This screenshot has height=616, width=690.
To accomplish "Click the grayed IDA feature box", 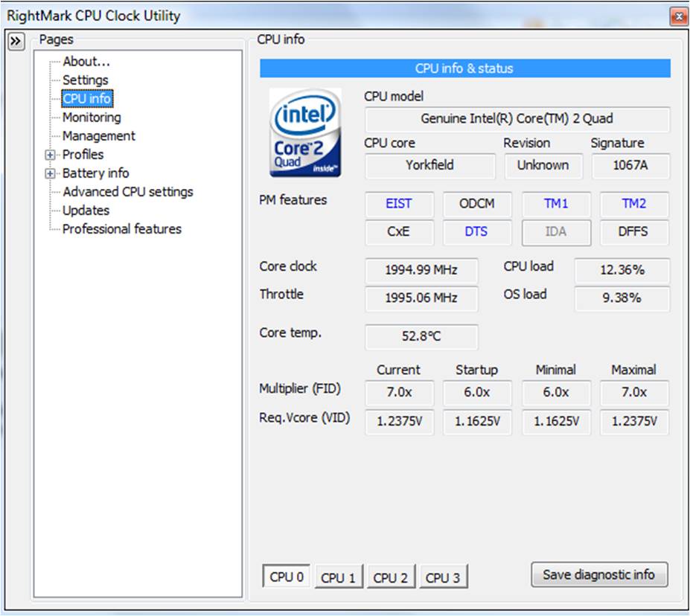I will click(x=556, y=231).
